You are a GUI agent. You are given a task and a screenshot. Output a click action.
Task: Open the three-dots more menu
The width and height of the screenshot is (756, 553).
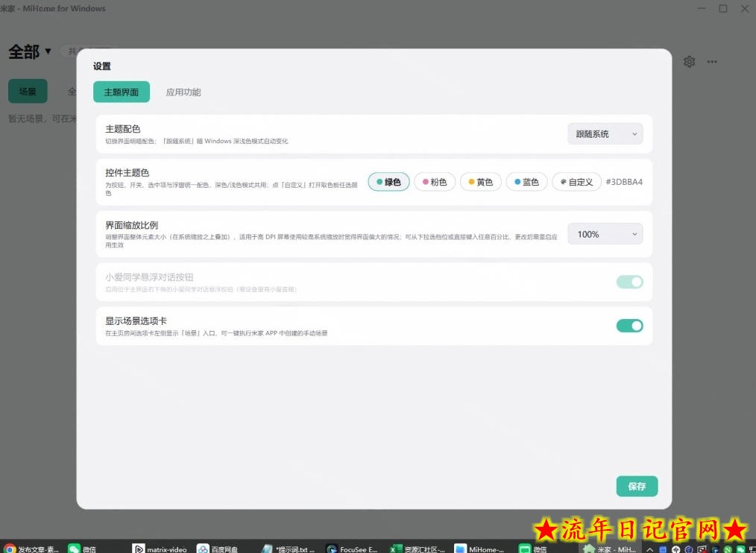coord(712,62)
